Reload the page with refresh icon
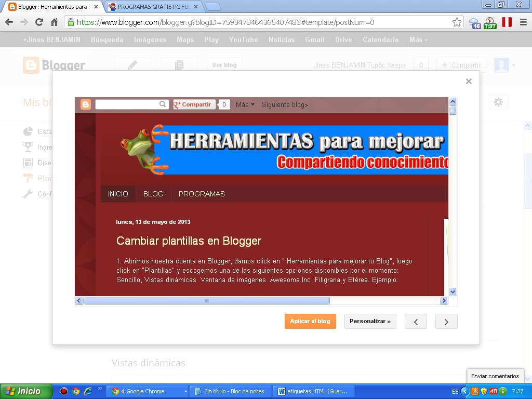532x399 pixels. (x=39, y=22)
